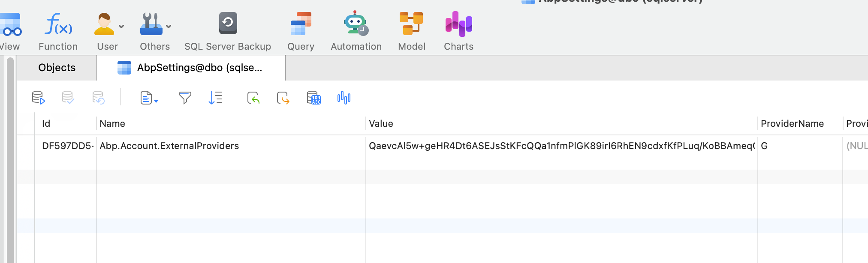The image size is (868, 263).
Task: Open the Model designer
Action: [x=411, y=24]
